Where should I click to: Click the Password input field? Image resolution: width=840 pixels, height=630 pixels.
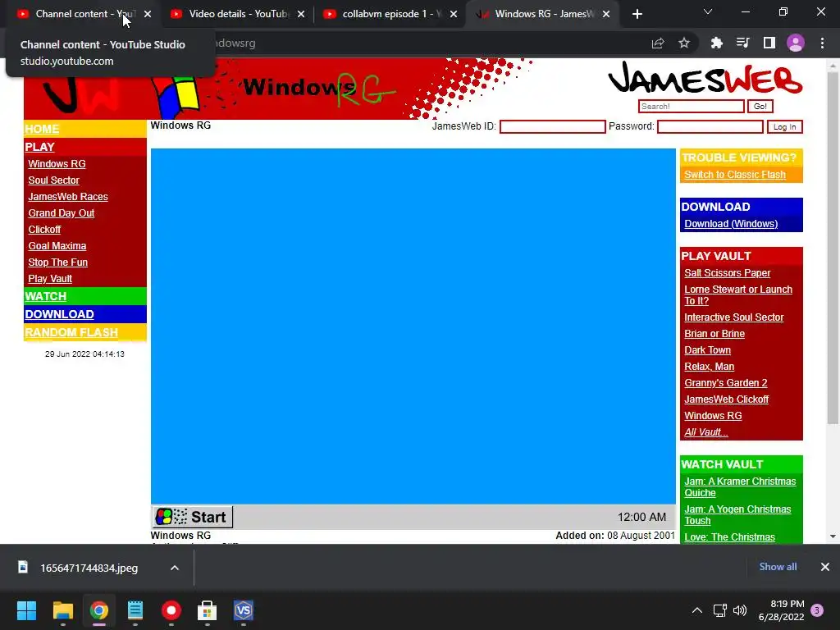(710, 126)
